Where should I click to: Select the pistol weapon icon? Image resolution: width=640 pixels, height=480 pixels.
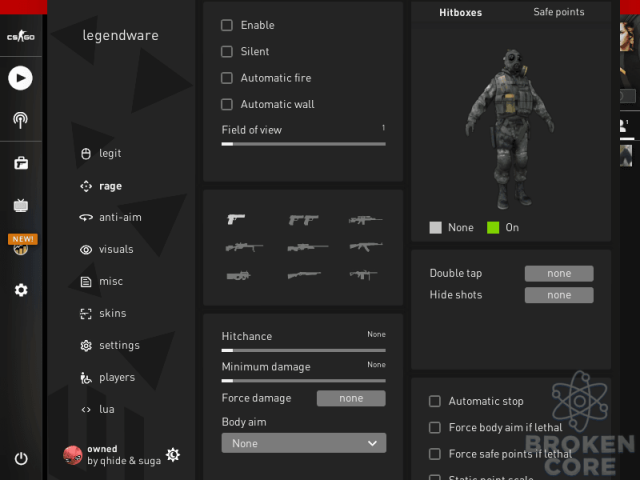tap(236, 219)
